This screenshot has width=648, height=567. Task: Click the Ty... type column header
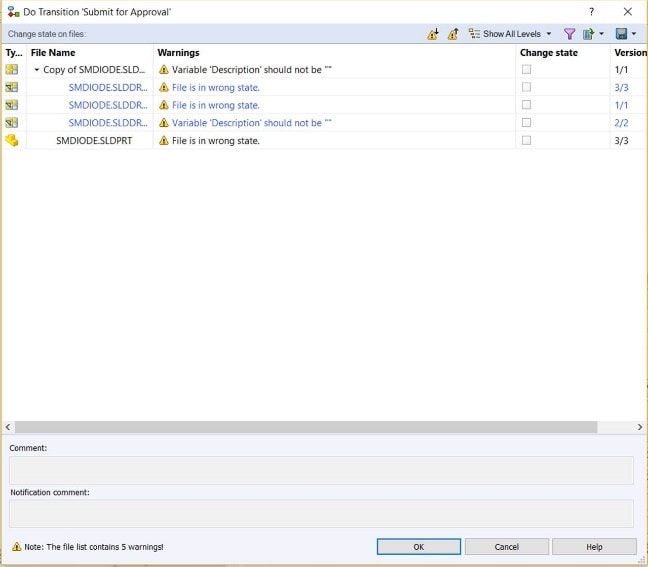pos(14,52)
